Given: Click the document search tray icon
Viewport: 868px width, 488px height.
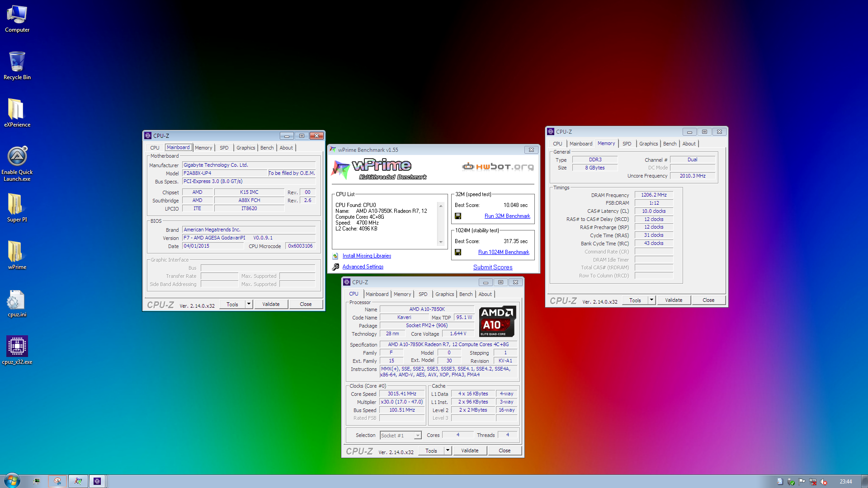Looking at the screenshot, I should click(x=780, y=482).
